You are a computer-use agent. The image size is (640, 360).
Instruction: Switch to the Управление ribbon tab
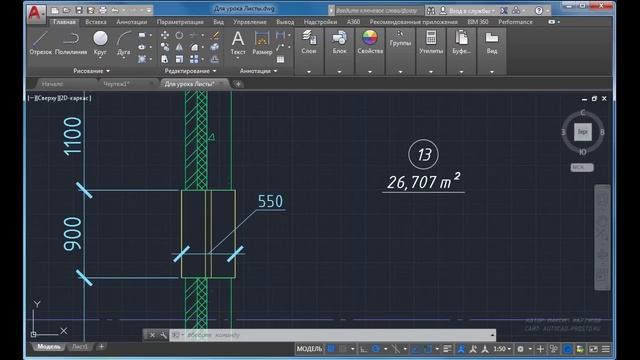(x=249, y=22)
